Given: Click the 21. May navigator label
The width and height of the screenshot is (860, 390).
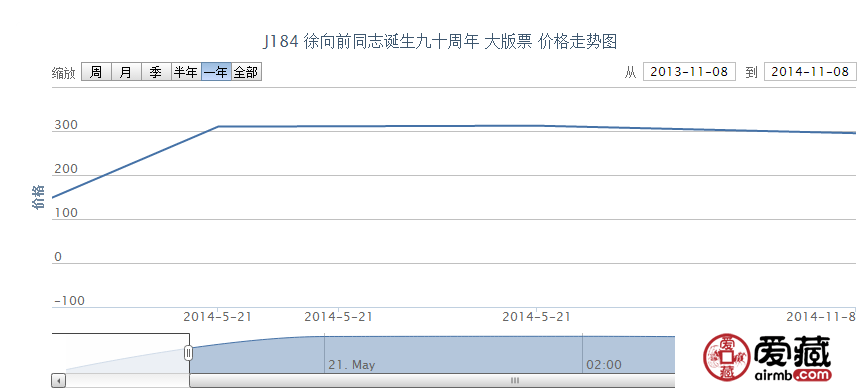Looking at the screenshot, I should click(x=352, y=365).
